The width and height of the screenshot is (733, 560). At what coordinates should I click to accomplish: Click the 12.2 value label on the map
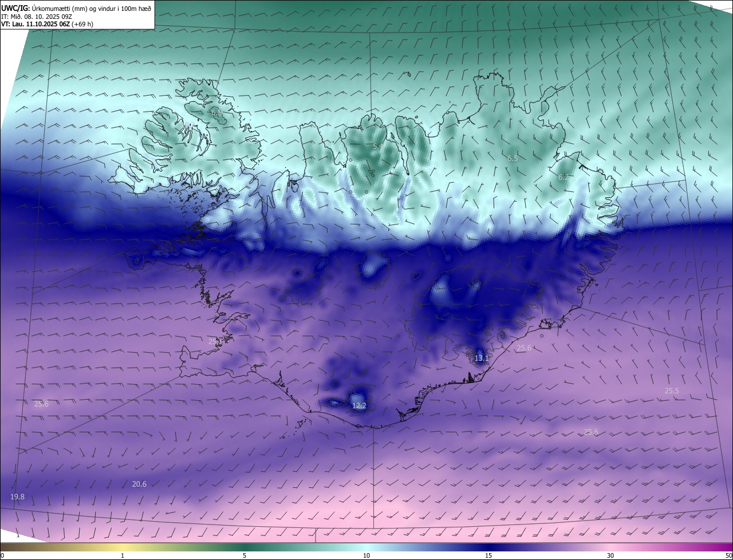point(359,405)
